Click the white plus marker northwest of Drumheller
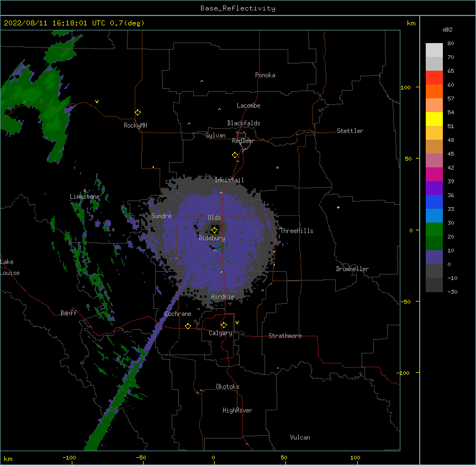This screenshot has height=465, width=476. pos(338,207)
